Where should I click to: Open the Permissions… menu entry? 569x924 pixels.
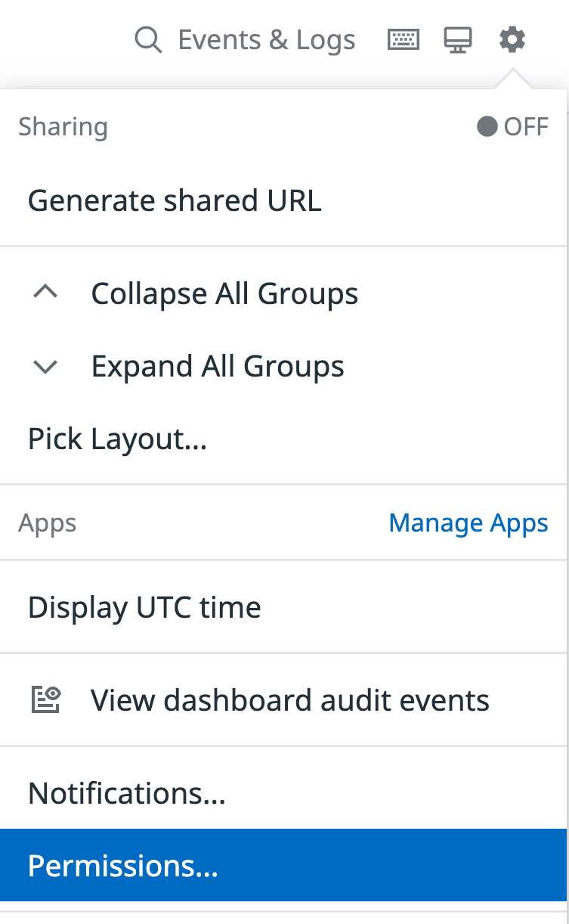click(123, 866)
